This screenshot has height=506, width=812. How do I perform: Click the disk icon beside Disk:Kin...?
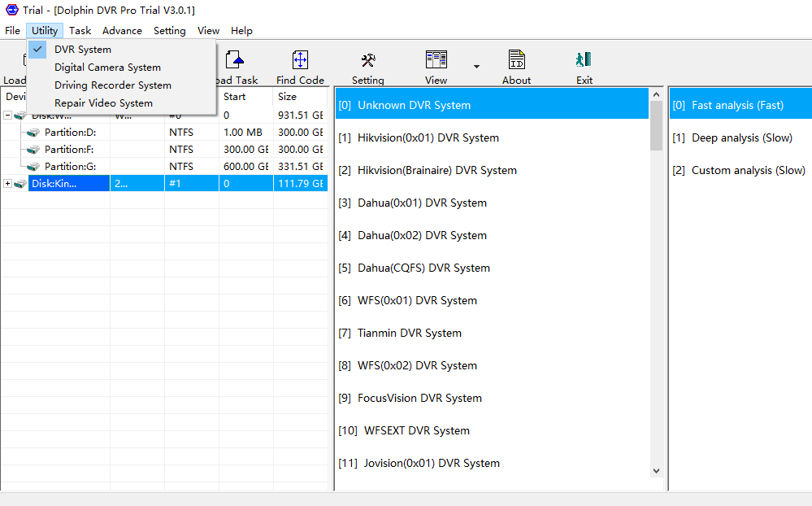click(x=20, y=184)
